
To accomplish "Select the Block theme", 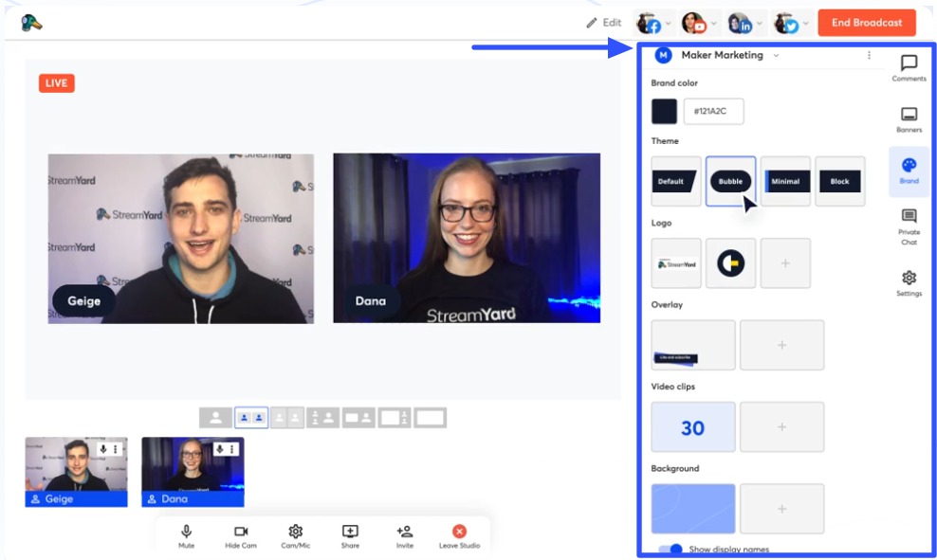I will pos(839,180).
